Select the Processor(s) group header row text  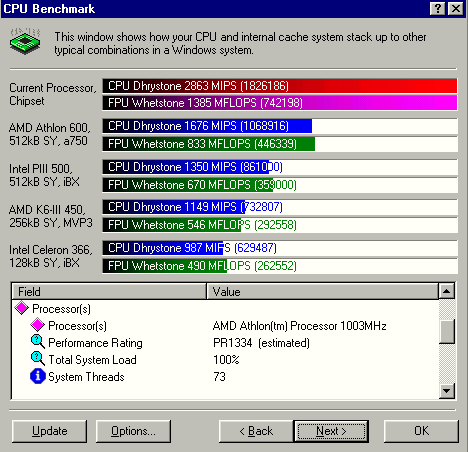pos(61,309)
